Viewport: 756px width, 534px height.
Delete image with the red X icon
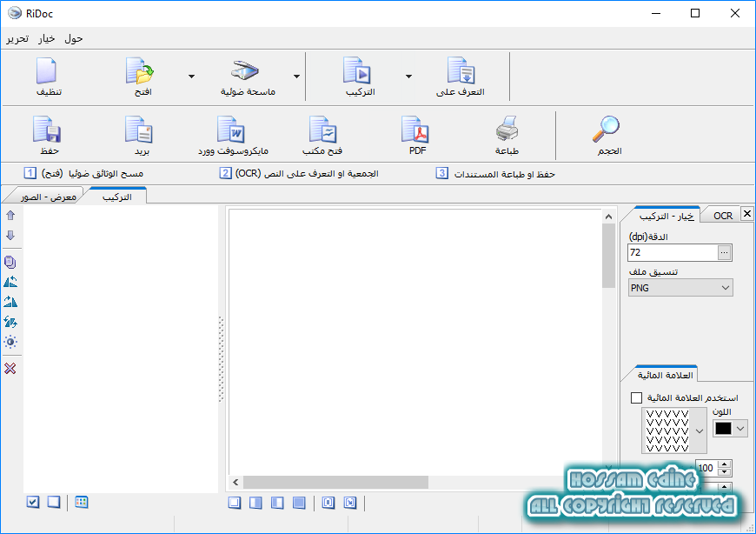coord(10,369)
